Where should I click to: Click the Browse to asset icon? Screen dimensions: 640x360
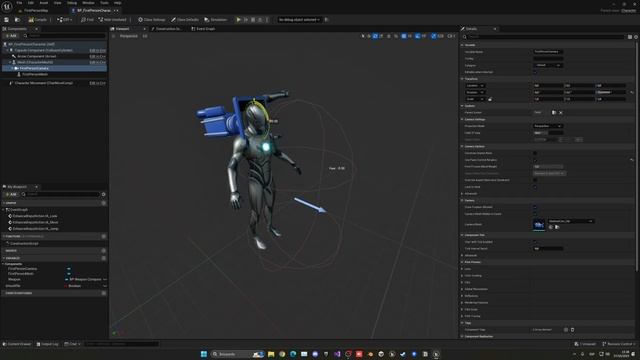[x=17, y=20]
